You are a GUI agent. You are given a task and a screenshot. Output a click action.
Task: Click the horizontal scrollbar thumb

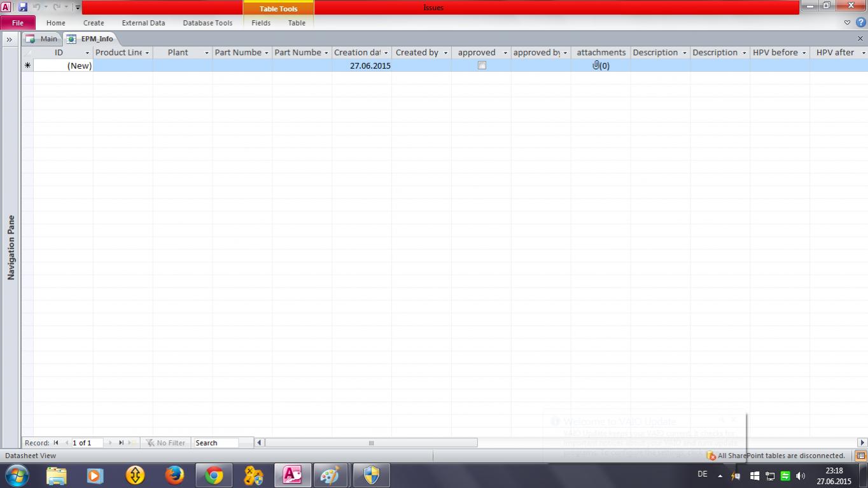371,443
